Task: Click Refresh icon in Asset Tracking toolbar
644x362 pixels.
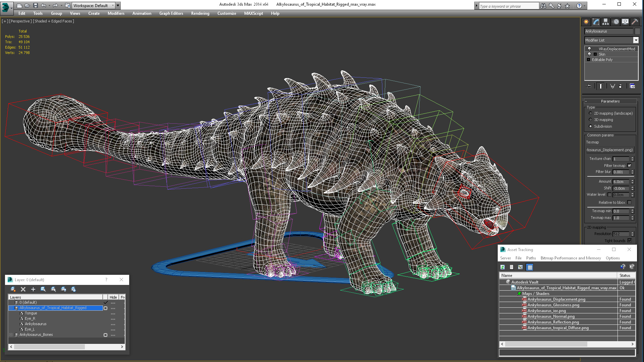Action: [x=502, y=267]
